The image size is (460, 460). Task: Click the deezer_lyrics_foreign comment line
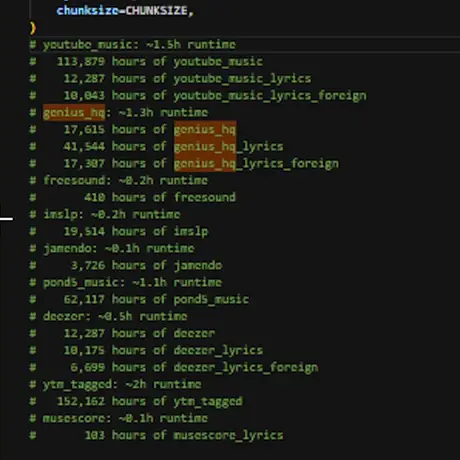pos(174,367)
